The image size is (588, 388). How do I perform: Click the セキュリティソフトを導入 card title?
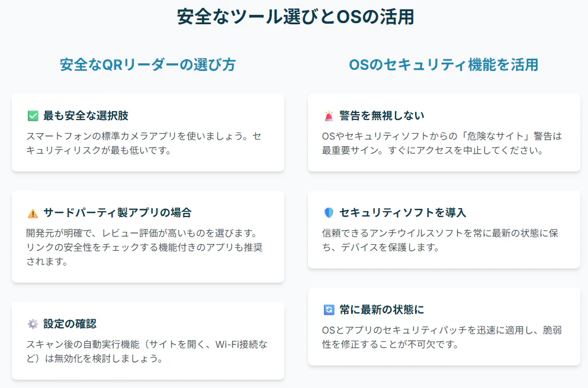pos(403,212)
